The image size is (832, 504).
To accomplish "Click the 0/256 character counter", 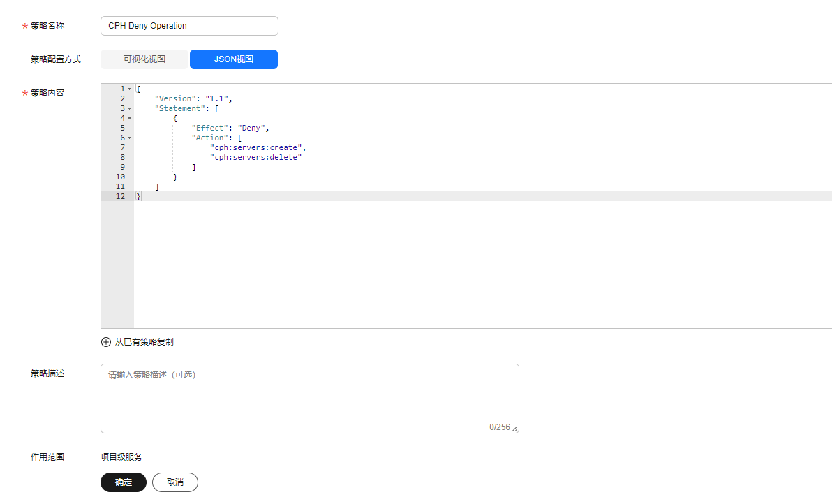I will pos(499,427).
